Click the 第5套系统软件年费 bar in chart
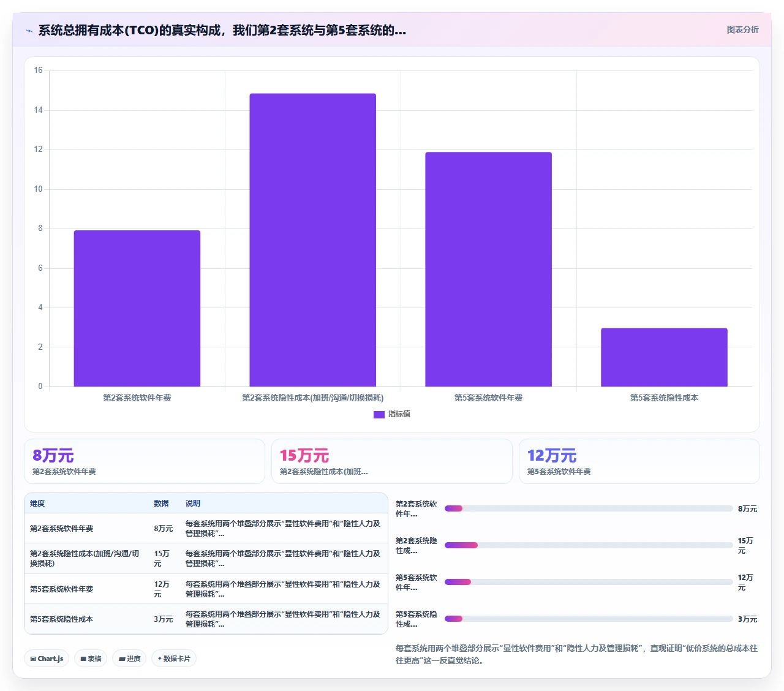784x691 pixels. click(488, 270)
